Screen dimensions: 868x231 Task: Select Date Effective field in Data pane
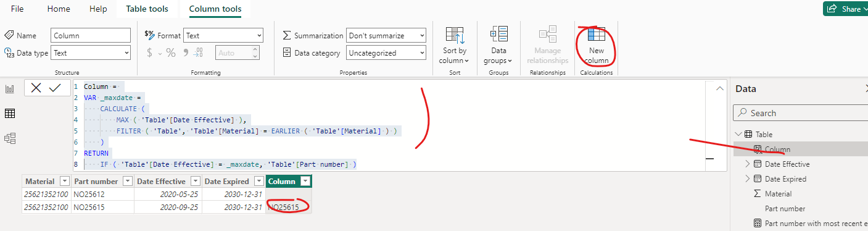(787, 164)
